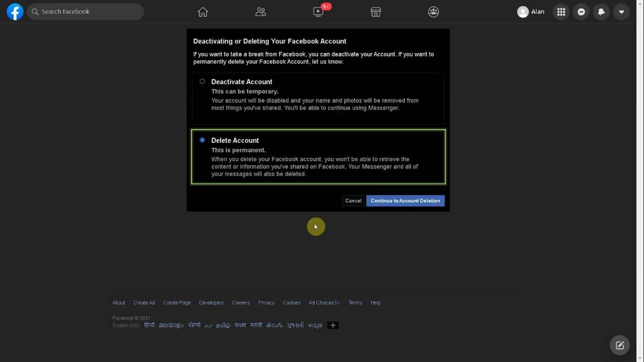Open the Create Page footer link
Image resolution: width=644 pixels, height=362 pixels.
pyautogui.click(x=177, y=303)
